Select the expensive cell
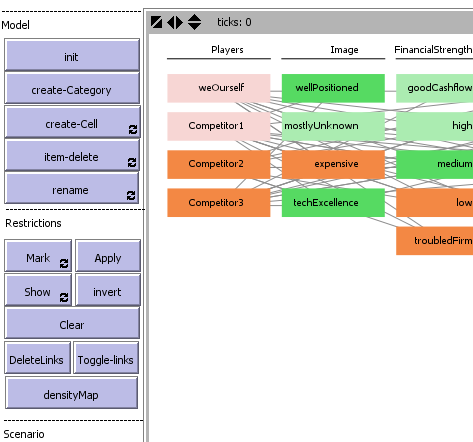Image resolution: width=473 pixels, height=442 pixels. tap(333, 164)
